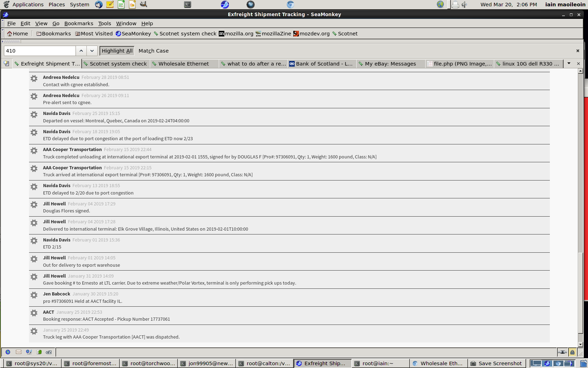Viewport: 588px width, 368px height.
Task: Switch to root@iain terminal in taskbar
Action: (x=380, y=363)
